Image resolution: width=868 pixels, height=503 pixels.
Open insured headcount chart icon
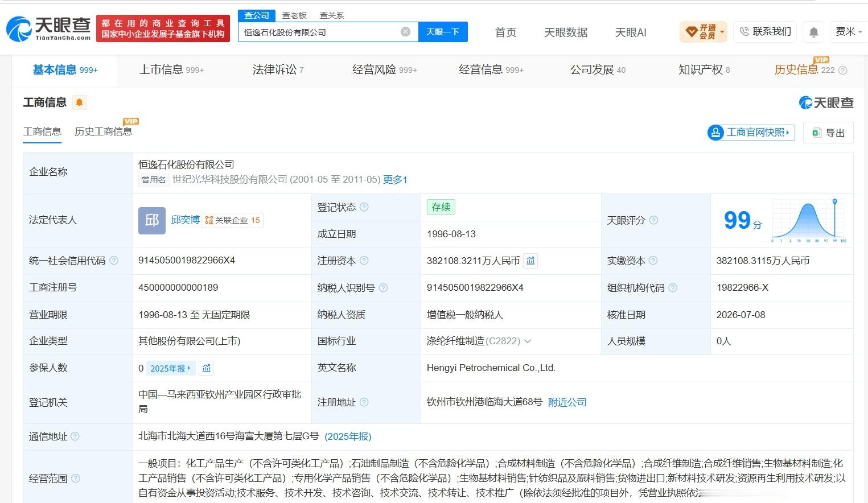coord(207,368)
